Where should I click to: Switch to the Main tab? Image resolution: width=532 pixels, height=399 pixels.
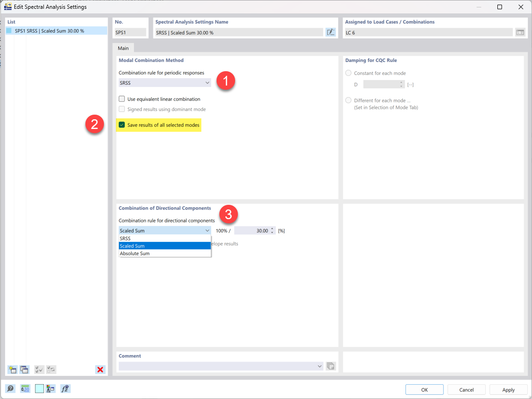click(123, 48)
